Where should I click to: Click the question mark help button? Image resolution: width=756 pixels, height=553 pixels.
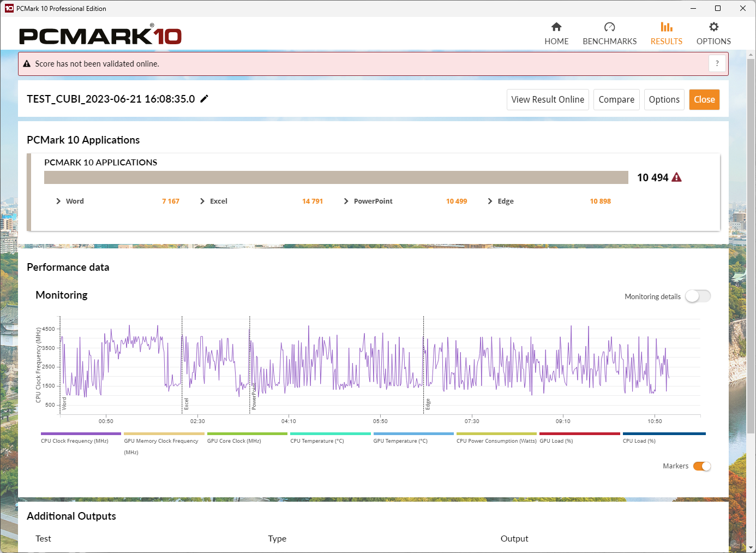[x=717, y=64]
